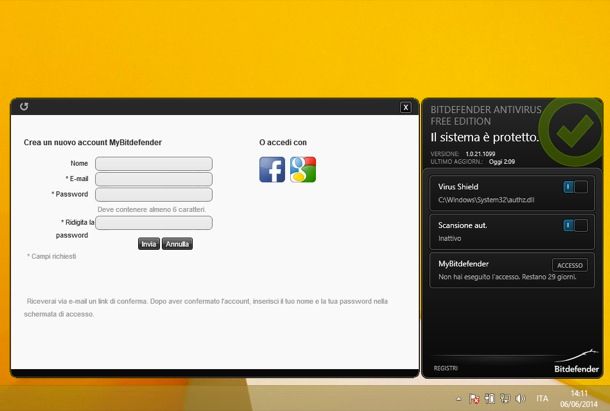Click the Annulla button
Image resolution: width=610 pixels, height=411 pixels.
[177, 244]
